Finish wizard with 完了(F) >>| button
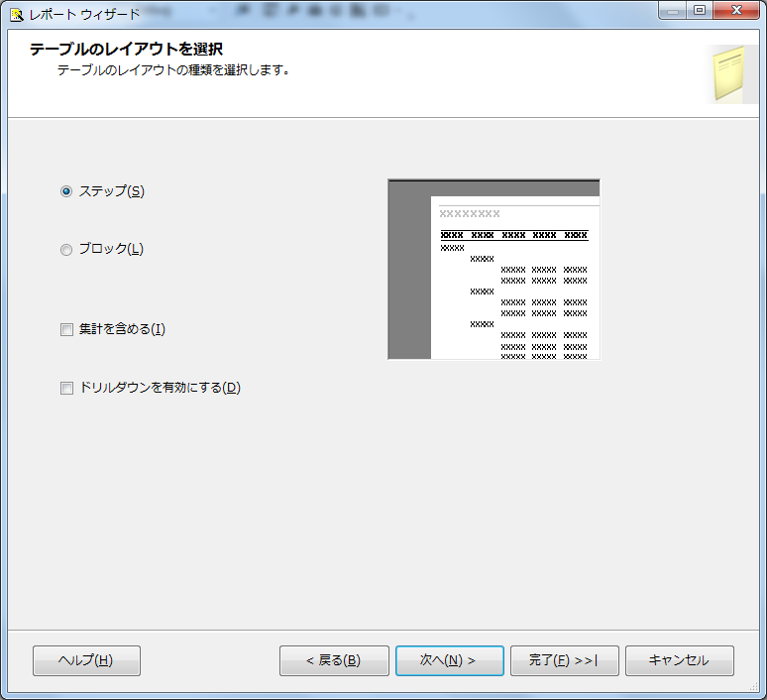The image size is (767, 700). 565,660
